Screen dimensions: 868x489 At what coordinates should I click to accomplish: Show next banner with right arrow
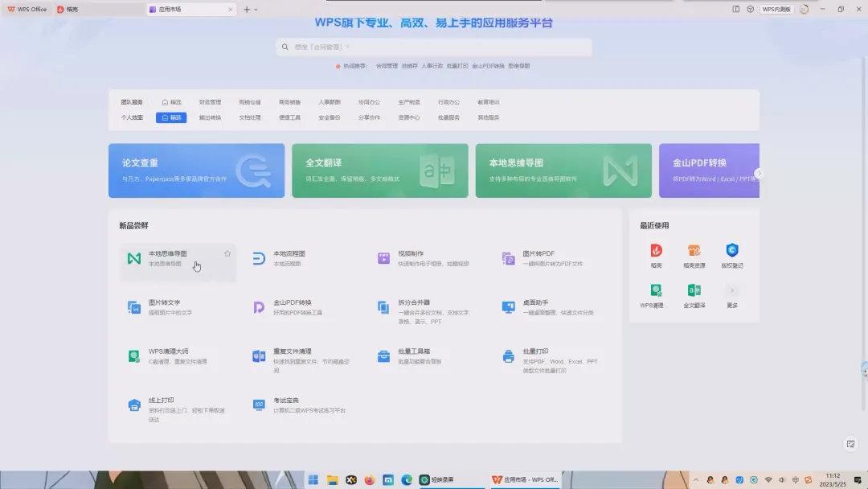[759, 174]
